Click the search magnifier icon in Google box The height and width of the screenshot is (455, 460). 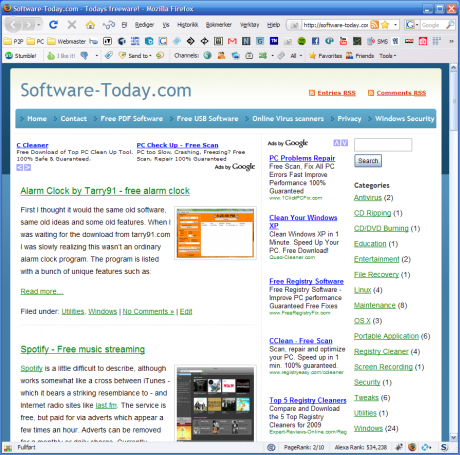(450, 25)
